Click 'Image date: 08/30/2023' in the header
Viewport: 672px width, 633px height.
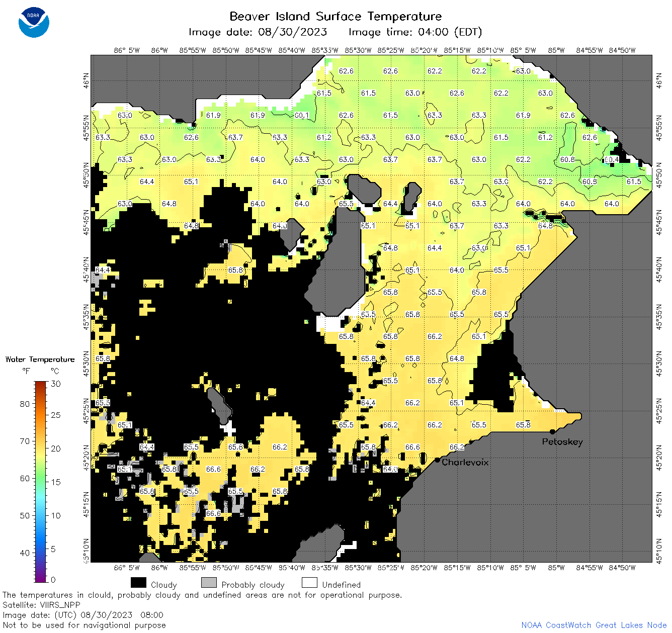pyautogui.click(x=258, y=32)
